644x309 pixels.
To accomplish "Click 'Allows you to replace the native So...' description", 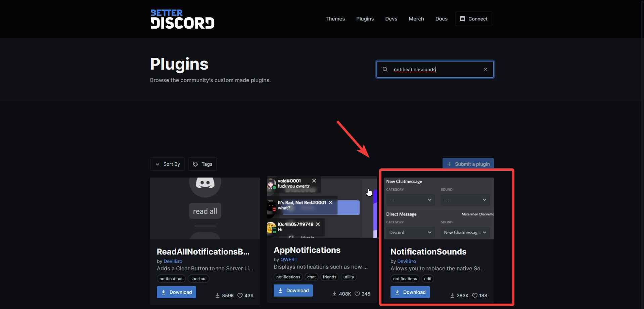I will (x=438, y=268).
